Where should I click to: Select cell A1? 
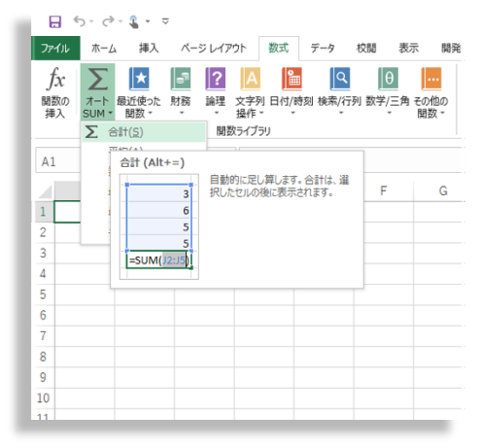[67, 212]
